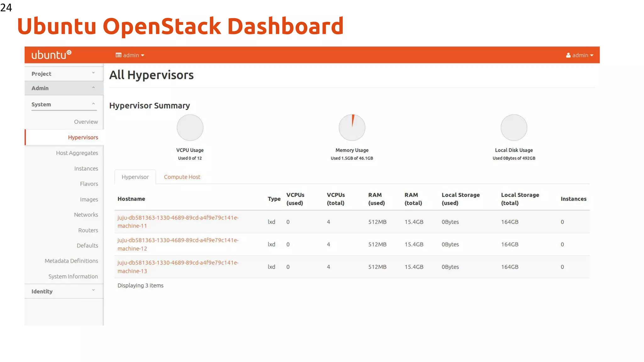Click the table's Instances column header

tap(574, 199)
